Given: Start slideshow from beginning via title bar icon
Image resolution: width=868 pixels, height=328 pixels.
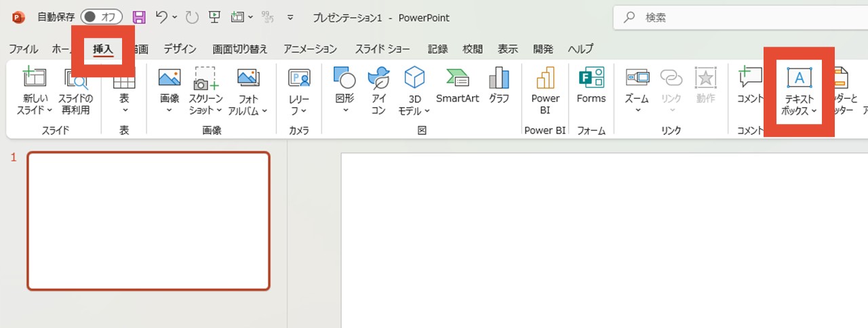Looking at the screenshot, I should (x=215, y=17).
